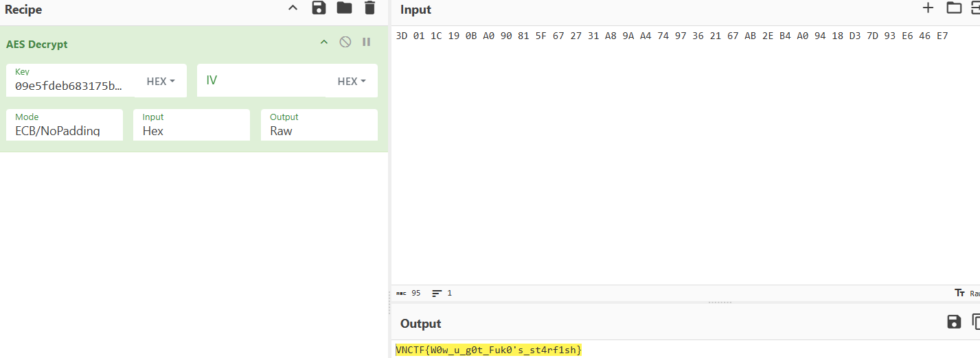Save the current recipe
980x358 pixels.
319,8
